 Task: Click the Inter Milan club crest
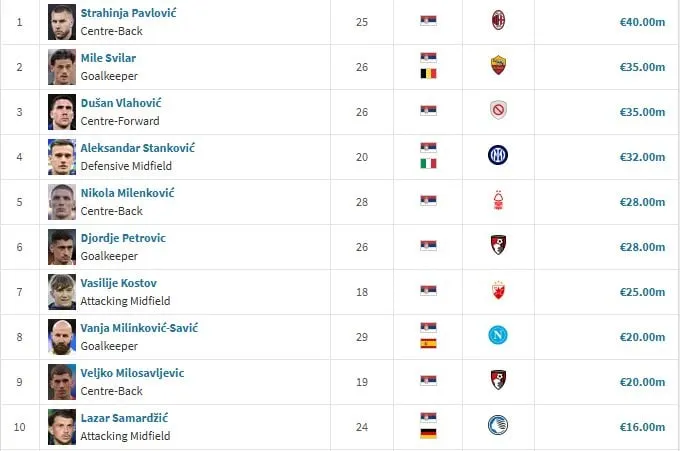click(x=498, y=155)
